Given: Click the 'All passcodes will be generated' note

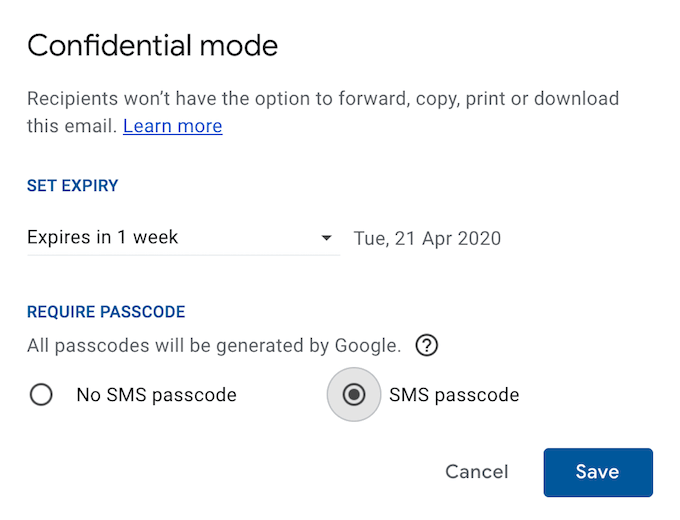Looking at the screenshot, I should (x=213, y=346).
